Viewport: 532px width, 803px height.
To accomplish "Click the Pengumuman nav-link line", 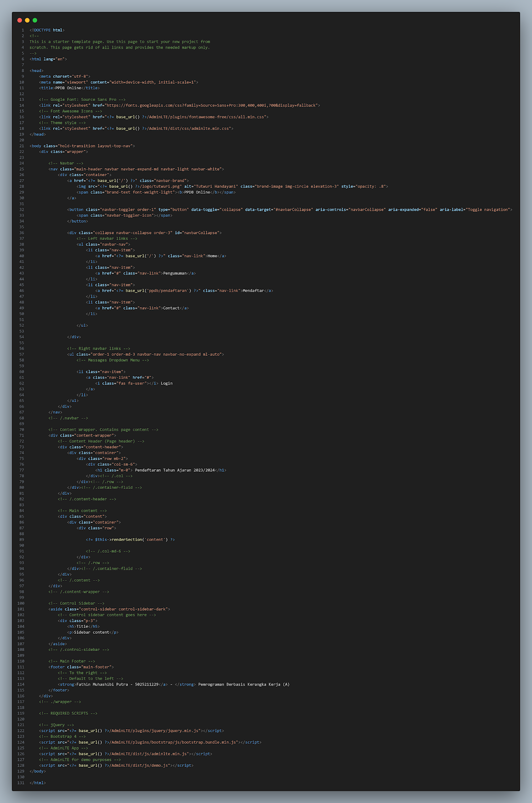I will [x=145, y=273].
